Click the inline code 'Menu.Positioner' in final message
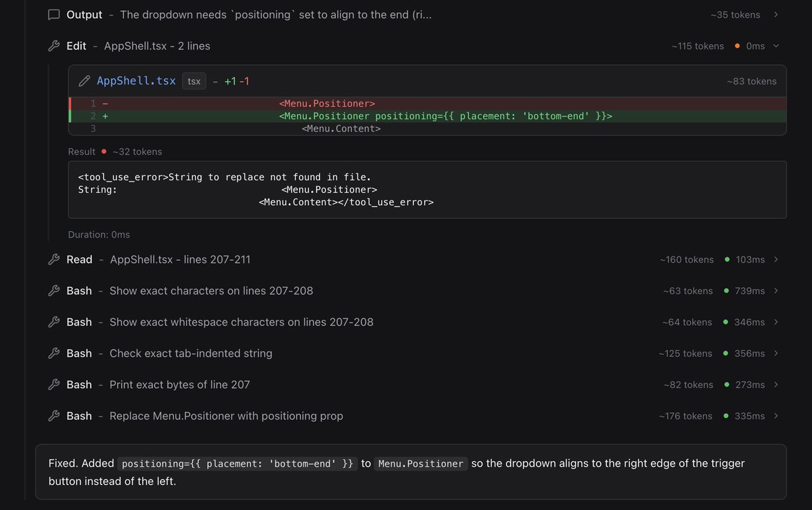This screenshot has width=812, height=510. point(420,463)
